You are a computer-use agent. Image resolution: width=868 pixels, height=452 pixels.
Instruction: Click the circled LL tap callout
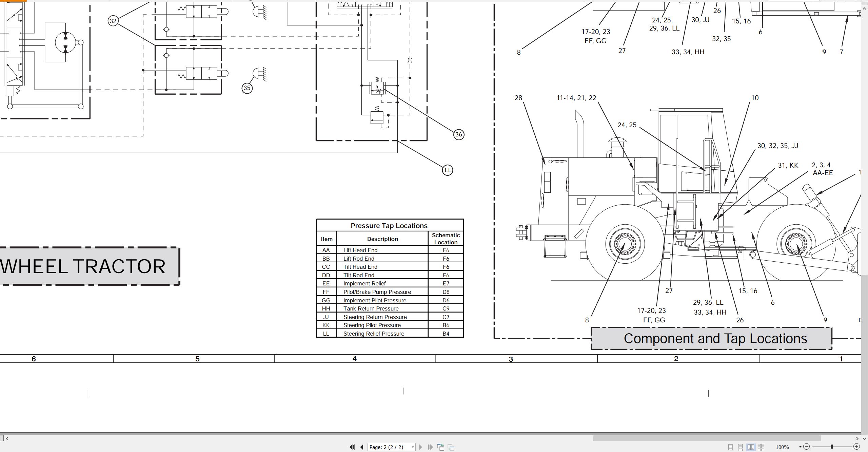click(x=448, y=170)
